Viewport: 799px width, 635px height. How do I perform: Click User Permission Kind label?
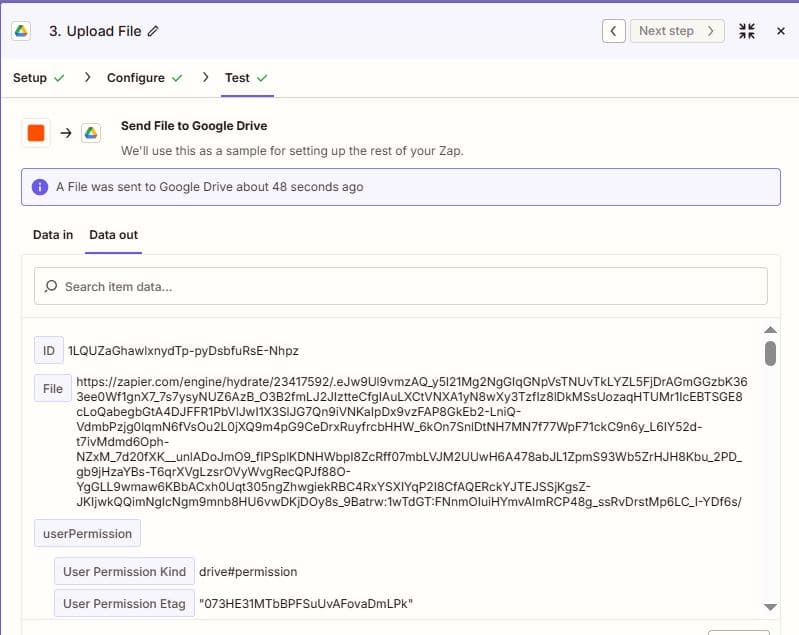[x=124, y=571]
